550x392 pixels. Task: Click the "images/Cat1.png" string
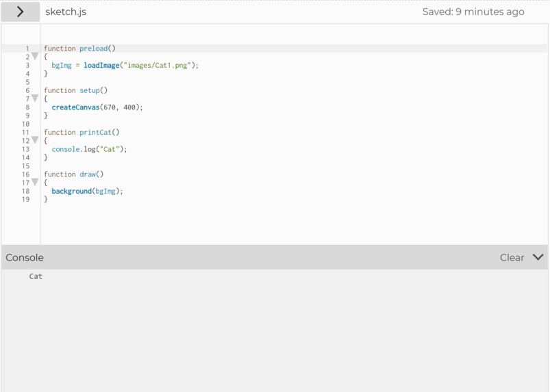click(157, 65)
